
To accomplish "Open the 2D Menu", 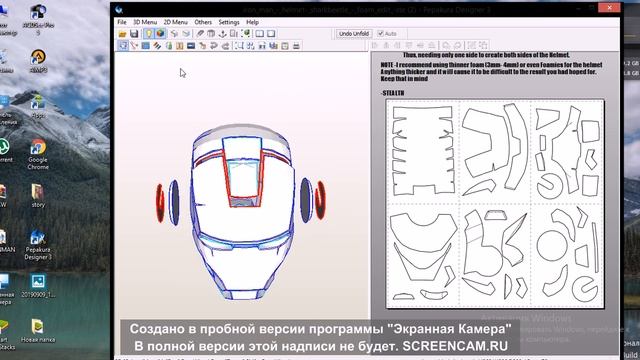I will coord(176,22).
